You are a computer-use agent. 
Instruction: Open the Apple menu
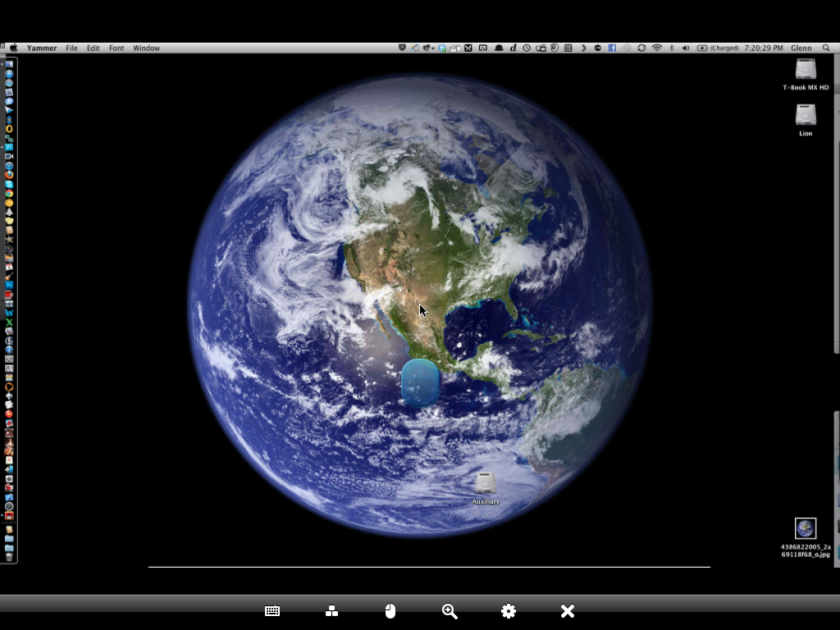13,48
